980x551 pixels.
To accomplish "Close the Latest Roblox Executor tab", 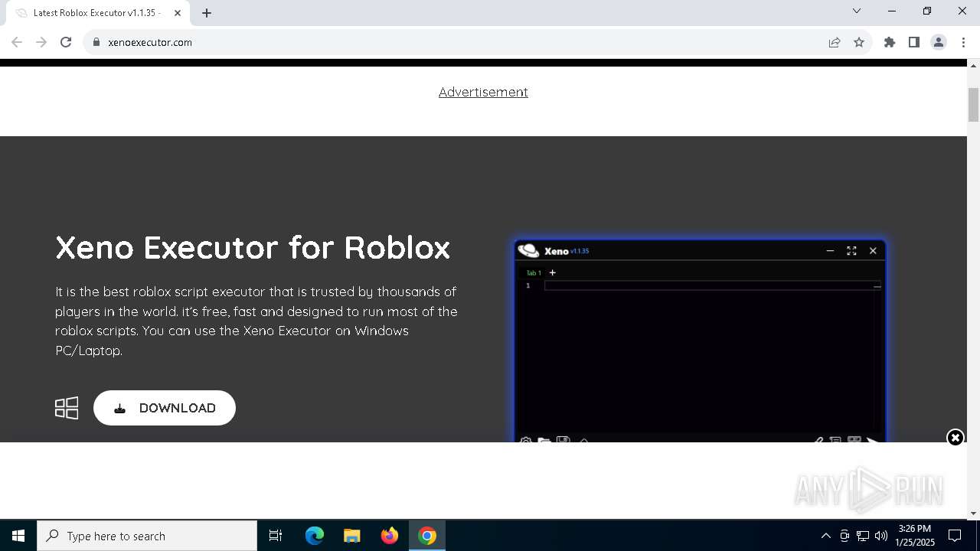I will coord(178,13).
